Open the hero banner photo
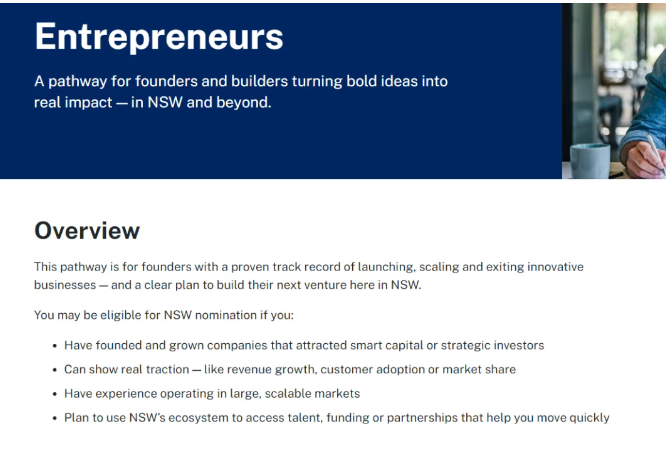Viewport: 666px width, 459px height. pos(614,91)
